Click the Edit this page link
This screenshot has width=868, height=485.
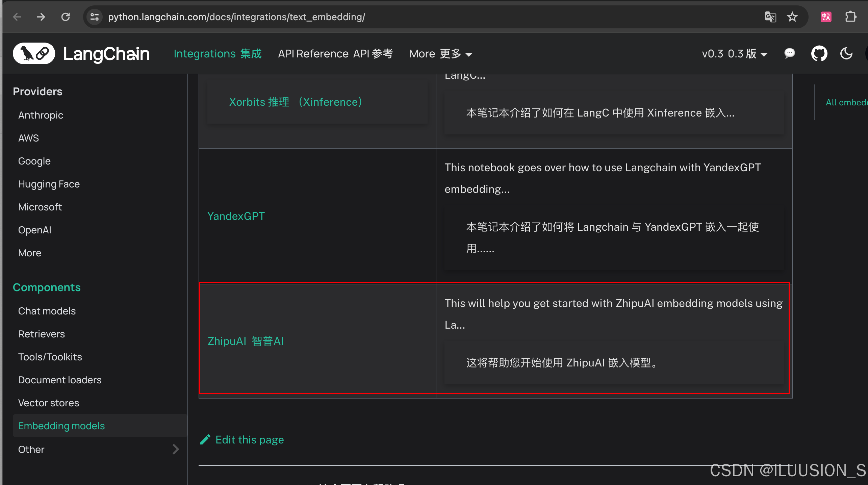(249, 440)
